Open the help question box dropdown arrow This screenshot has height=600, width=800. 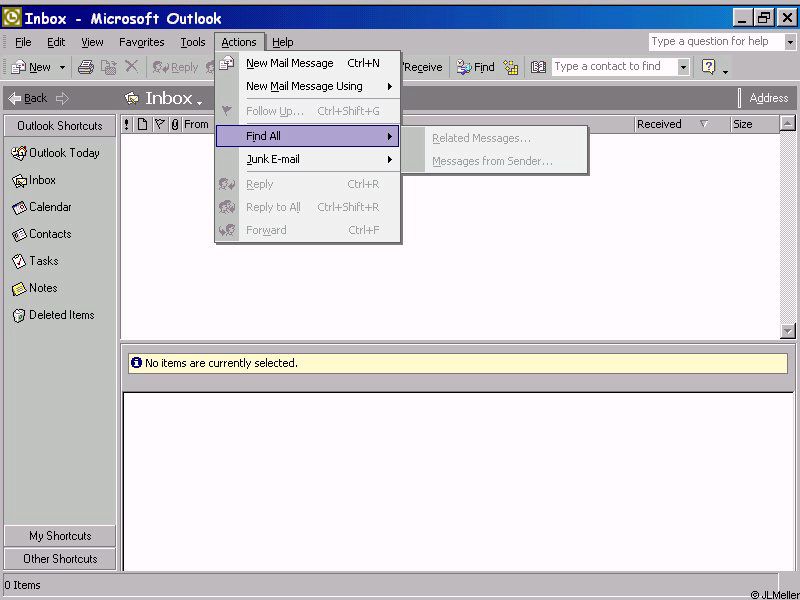point(790,42)
